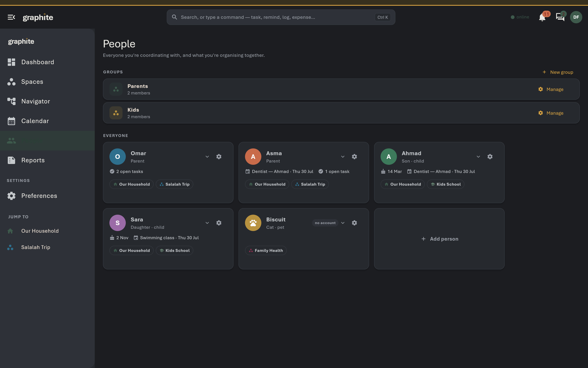Click Sara's Kids School tag
This screenshot has width=588, height=368.
tap(174, 250)
